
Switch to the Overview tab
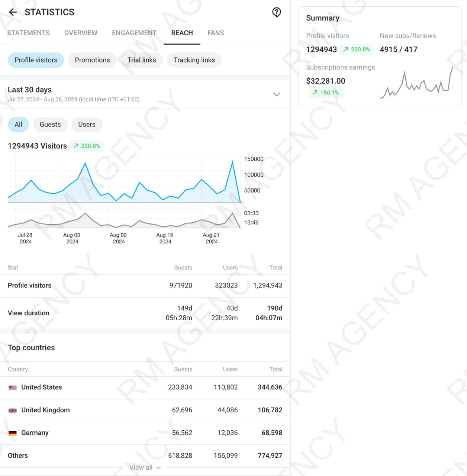[x=81, y=33]
